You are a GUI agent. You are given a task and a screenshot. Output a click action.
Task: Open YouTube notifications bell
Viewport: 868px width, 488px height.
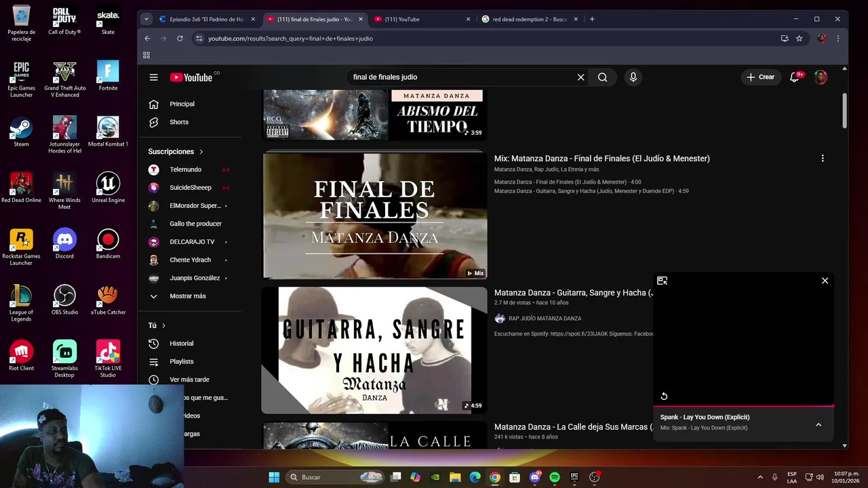coord(795,77)
